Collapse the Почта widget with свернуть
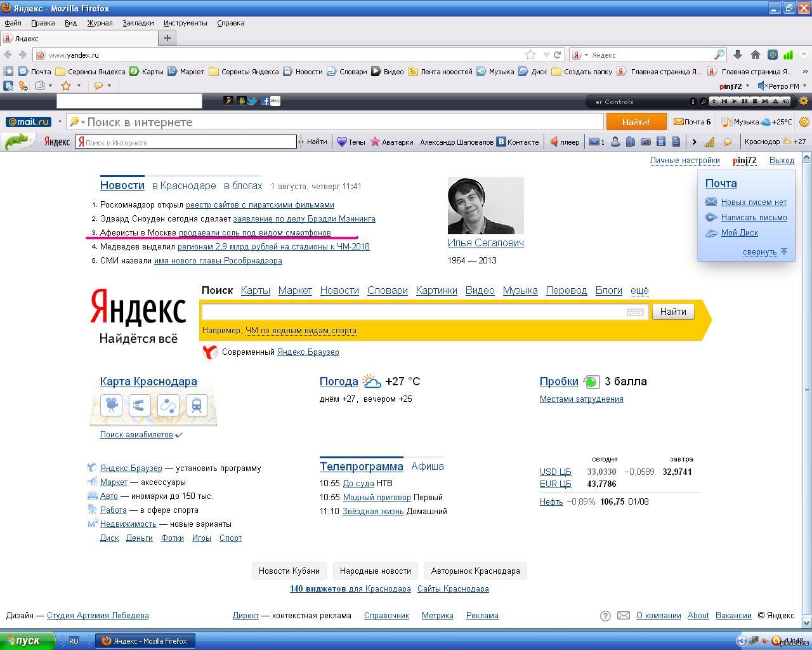 point(760,252)
